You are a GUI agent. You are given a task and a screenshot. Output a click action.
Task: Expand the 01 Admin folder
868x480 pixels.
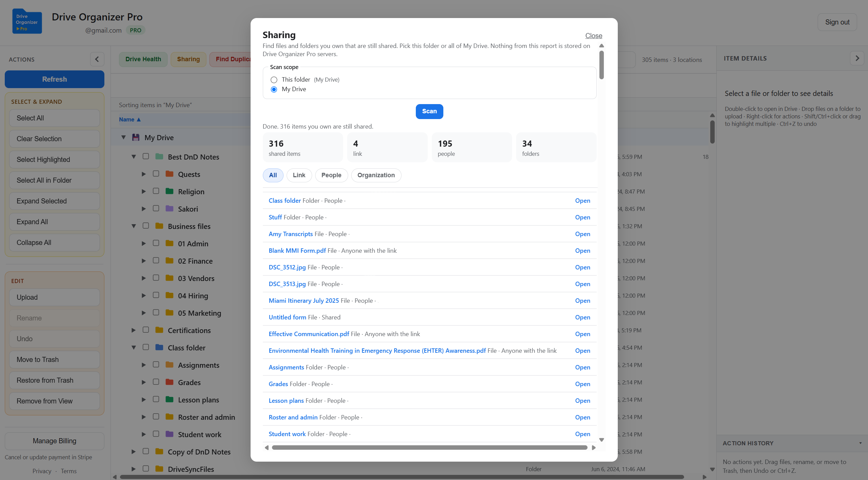click(x=144, y=244)
